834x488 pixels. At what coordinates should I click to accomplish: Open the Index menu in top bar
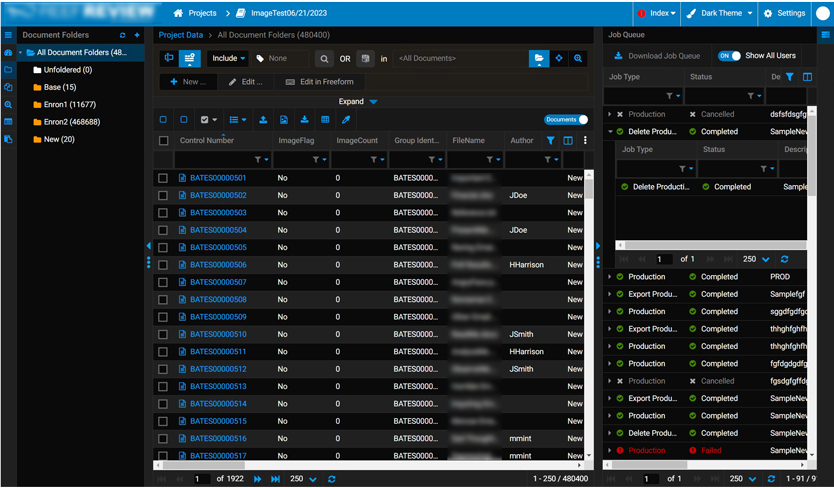pyautogui.click(x=662, y=13)
